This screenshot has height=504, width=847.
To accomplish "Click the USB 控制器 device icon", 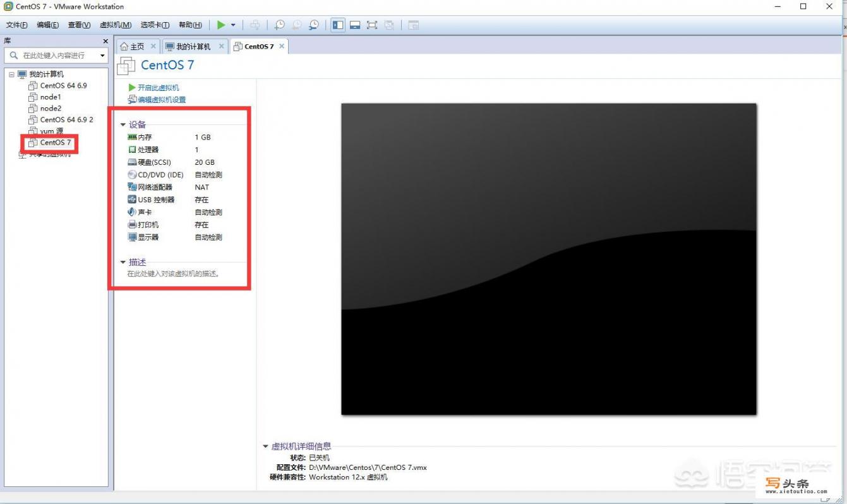I will 132,200.
